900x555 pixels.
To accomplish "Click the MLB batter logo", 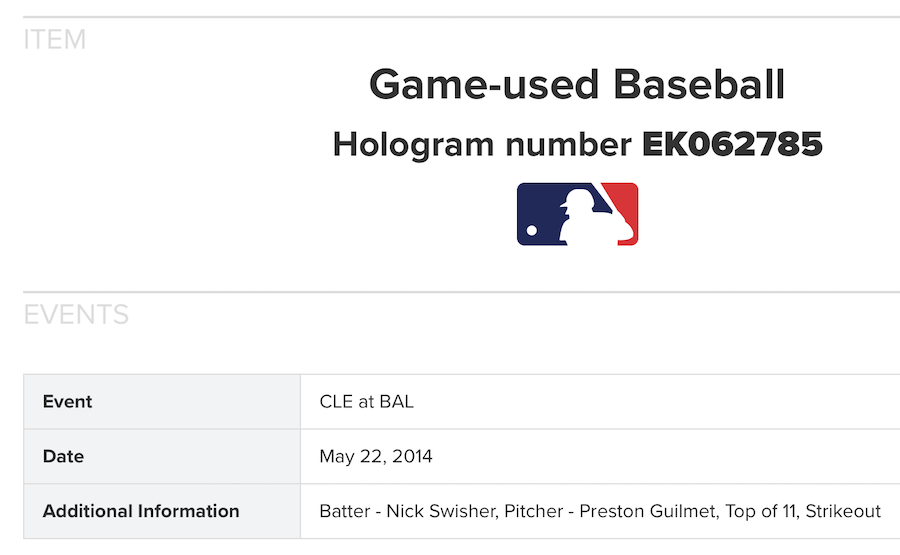I will (x=577, y=214).
